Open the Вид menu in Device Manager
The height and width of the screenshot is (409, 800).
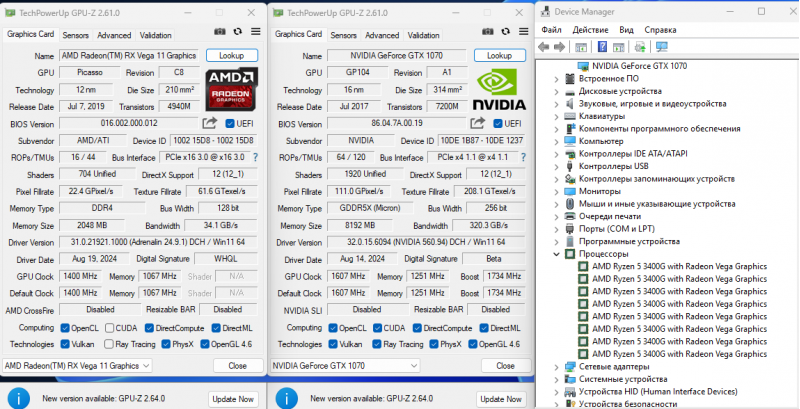[x=626, y=30]
